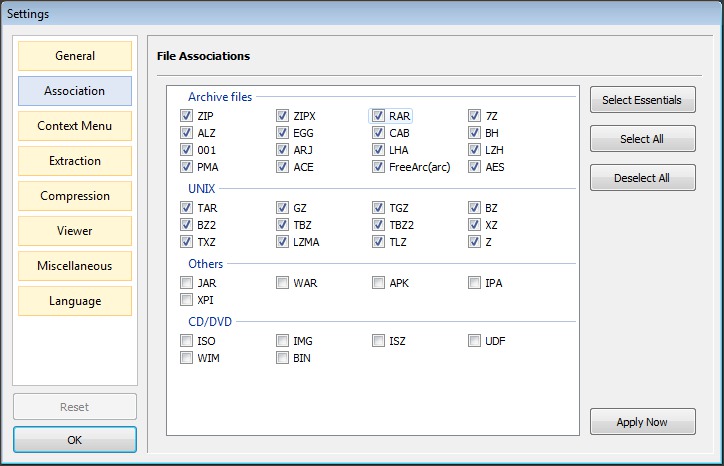Viewport: 724px width, 466px height.
Task: Toggle the LHA checkbox
Action: coord(379,150)
